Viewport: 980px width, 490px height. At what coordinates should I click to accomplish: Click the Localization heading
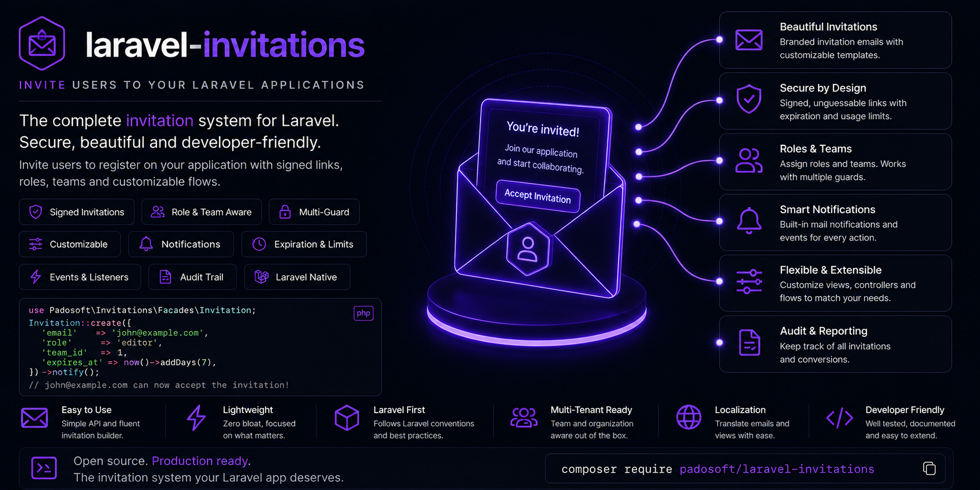point(740,410)
